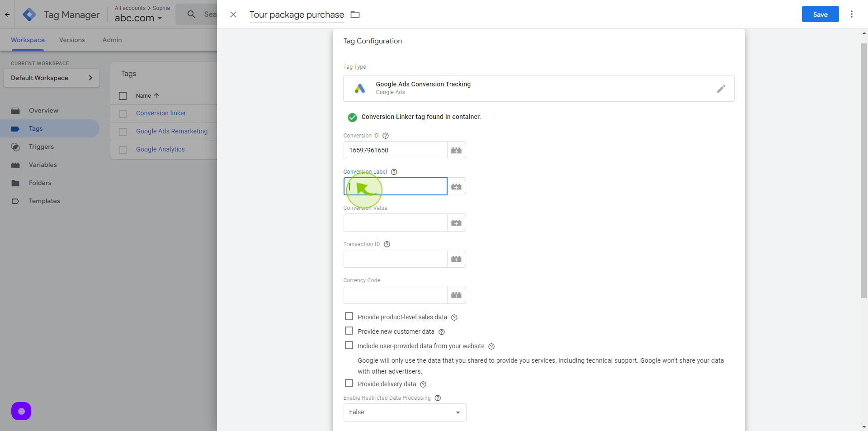Sort tags by Name column
Image resolution: width=868 pixels, height=431 pixels.
point(147,96)
